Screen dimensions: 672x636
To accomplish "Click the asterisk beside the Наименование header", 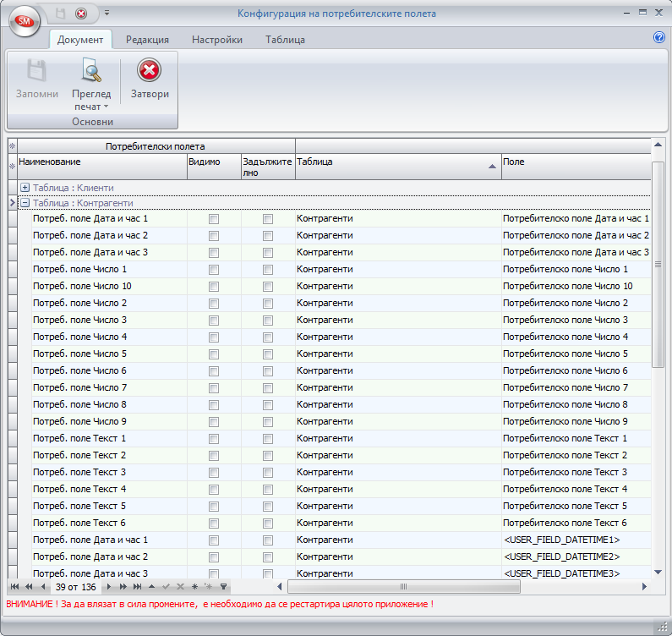I will tap(13, 166).
